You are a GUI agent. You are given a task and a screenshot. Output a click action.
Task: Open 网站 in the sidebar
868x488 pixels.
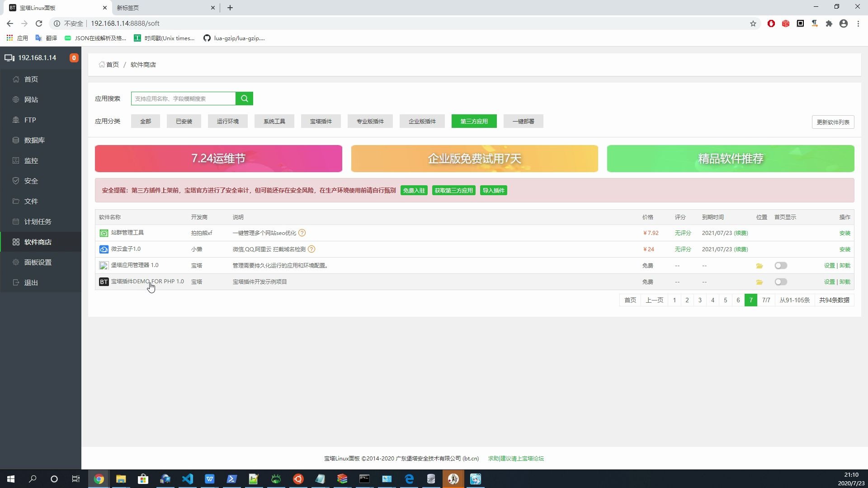point(41,99)
